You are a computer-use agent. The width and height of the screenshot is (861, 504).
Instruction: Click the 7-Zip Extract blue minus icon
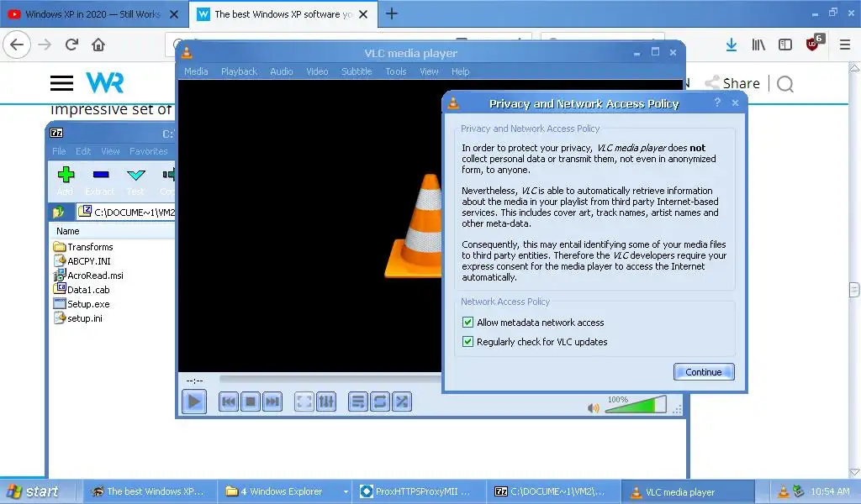(x=101, y=175)
